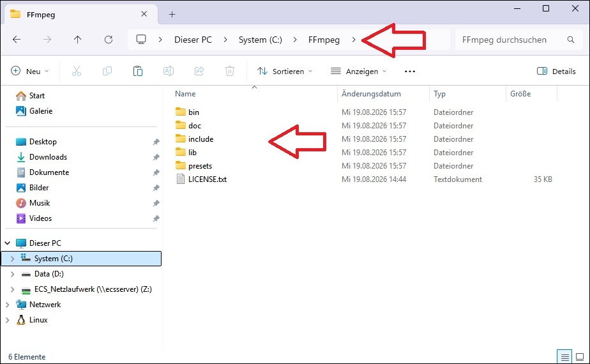This screenshot has height=364, width=590.
Task: Sort by Größe column header
Action: (x=520, y=94)
